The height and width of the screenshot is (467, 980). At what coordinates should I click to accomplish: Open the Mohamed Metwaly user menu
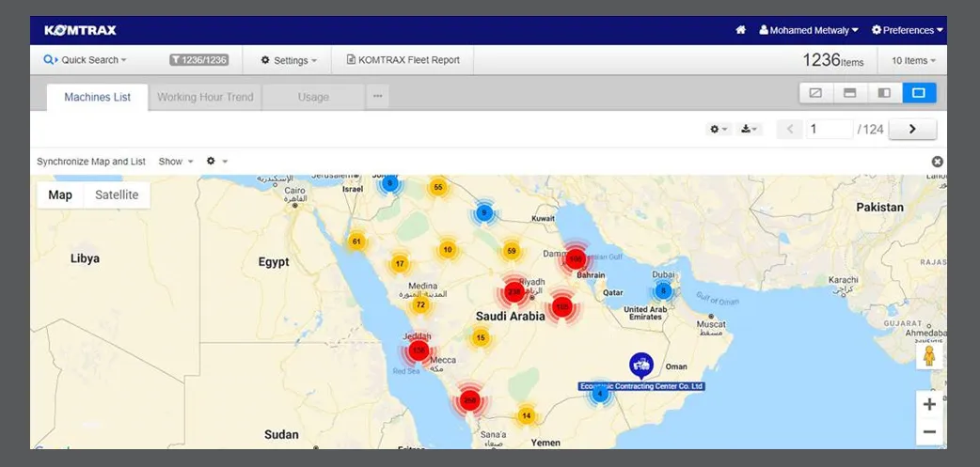[809, 30]
